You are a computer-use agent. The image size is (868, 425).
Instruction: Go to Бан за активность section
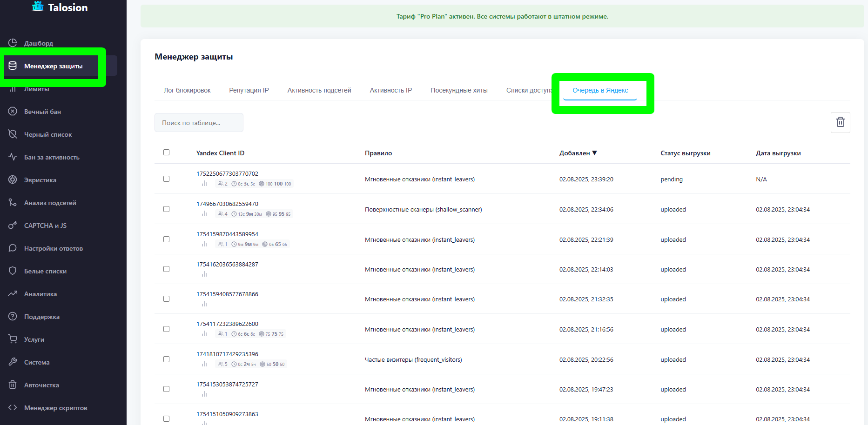(x=51, y=157)
